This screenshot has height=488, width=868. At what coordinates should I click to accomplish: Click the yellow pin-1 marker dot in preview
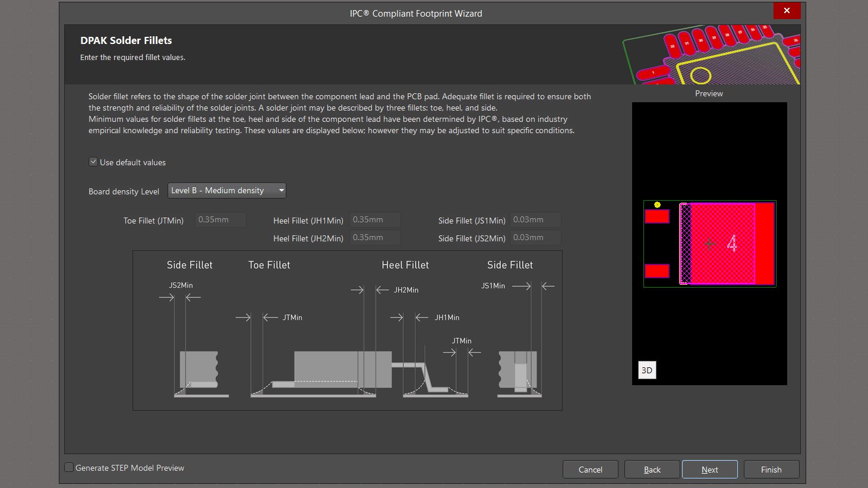coord(657,204)
